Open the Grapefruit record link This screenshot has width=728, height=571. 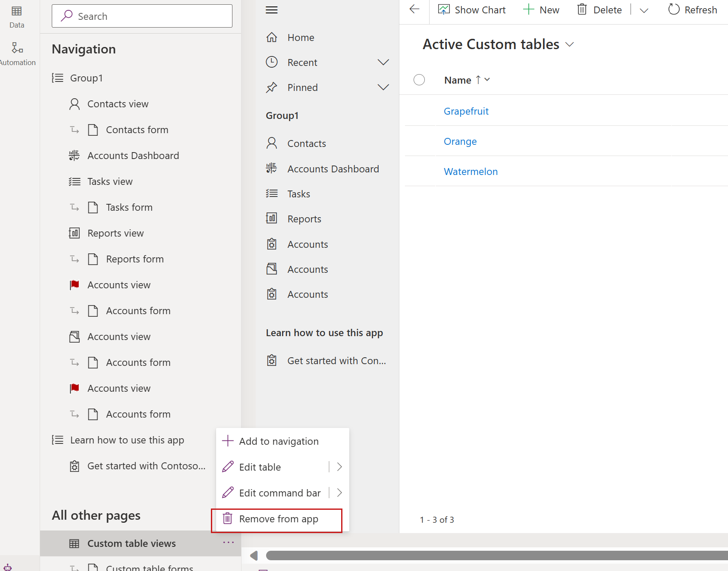tap(466, 111)
